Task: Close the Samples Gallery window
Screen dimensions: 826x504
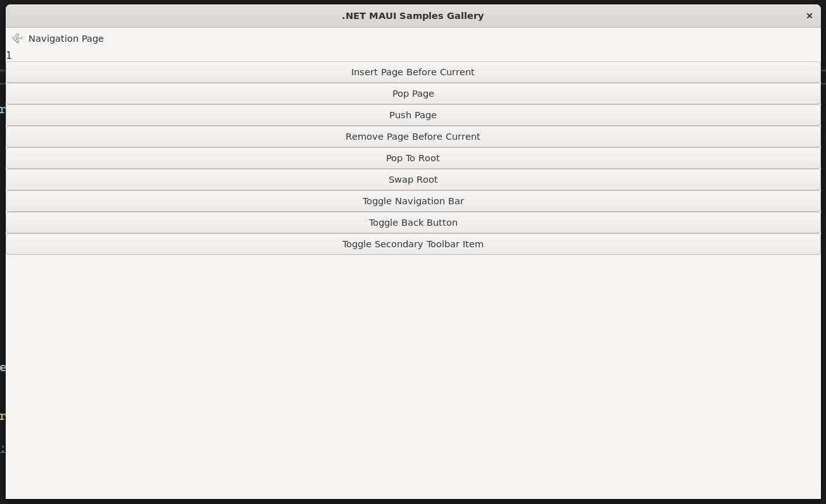Action: click(809, 16)
